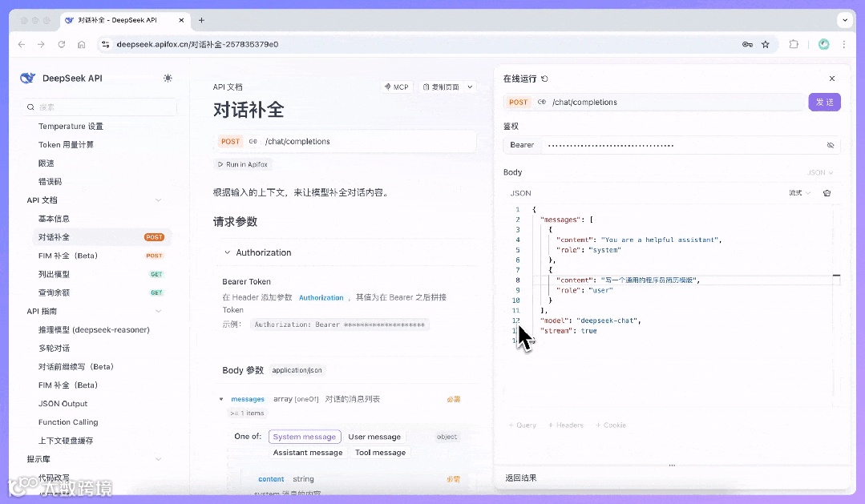
Task: Open the tab search dropdown arrow
Action: [845, 20]
